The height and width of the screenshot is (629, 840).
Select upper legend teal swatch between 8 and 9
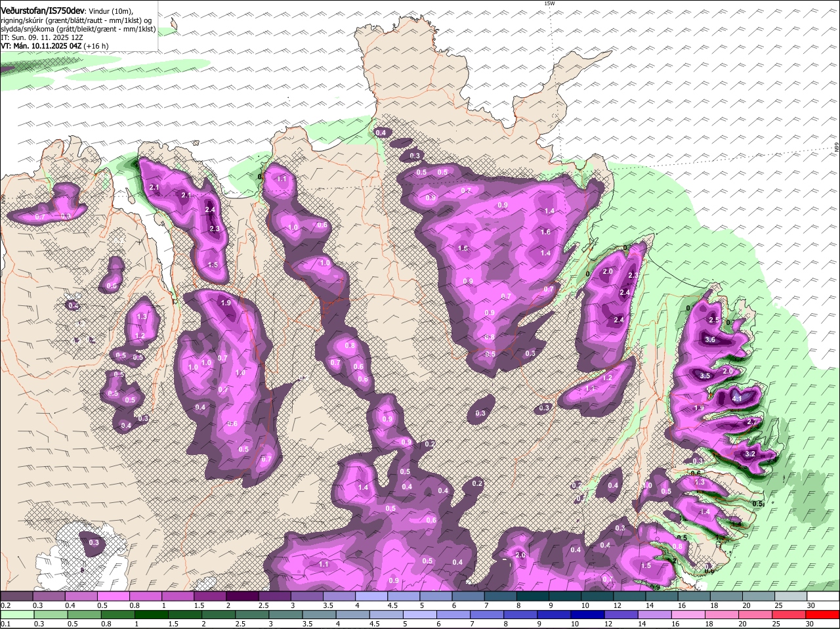533,596
